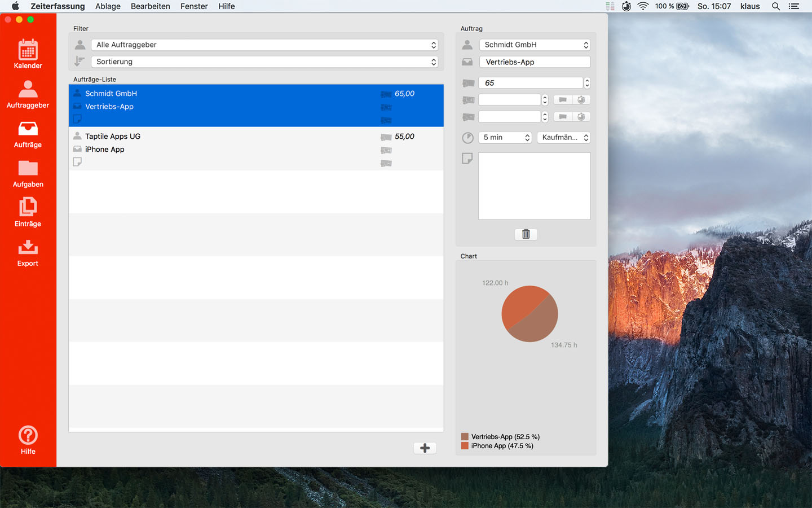Open the Alle Auftraggeber filter dropdown
The image size is (812, 508).
coord(264,45)
